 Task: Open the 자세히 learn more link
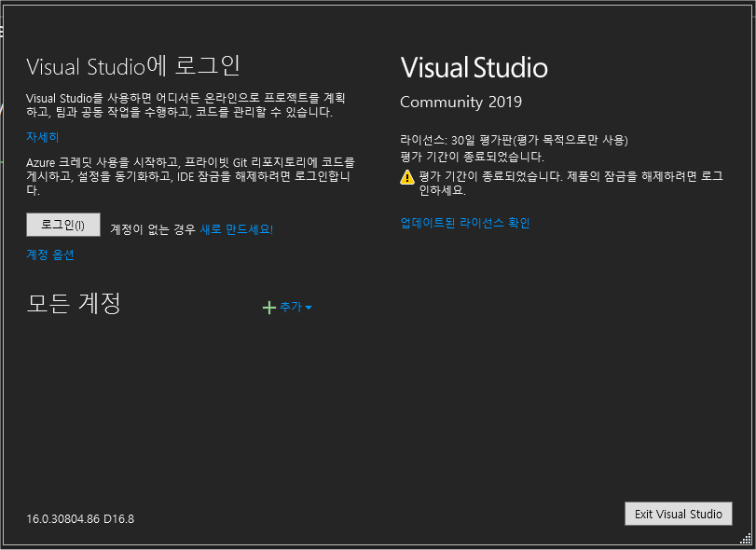coord(43,137)
